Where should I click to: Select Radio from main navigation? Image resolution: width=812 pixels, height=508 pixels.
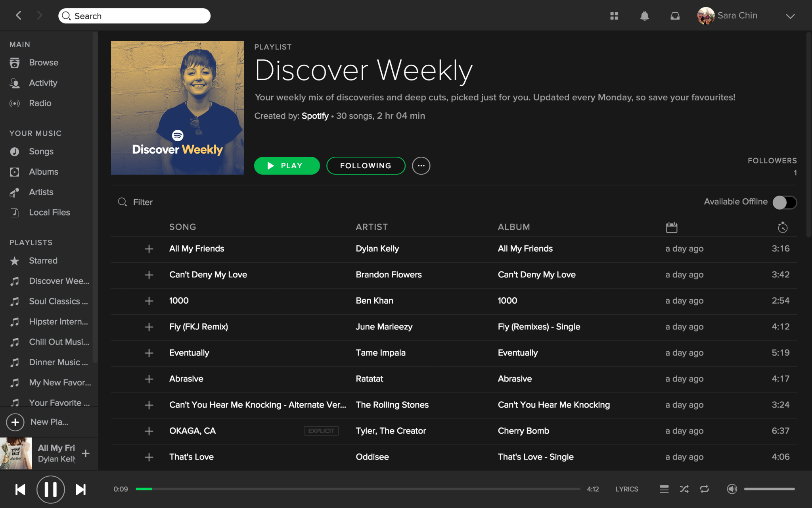[40, 103]
